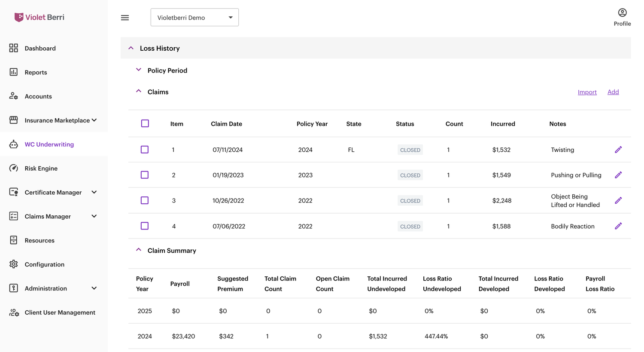Click the Violet Berri logo
Image resolution: width=644 pixels, height=352 pixels.
pos(39,17)
